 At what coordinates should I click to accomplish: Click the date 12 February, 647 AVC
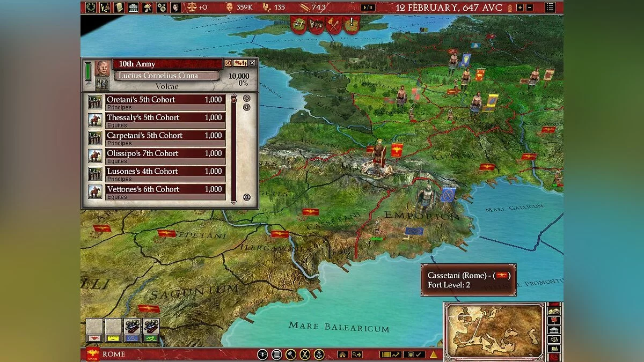pyautogui.click(x=449, y=8)
